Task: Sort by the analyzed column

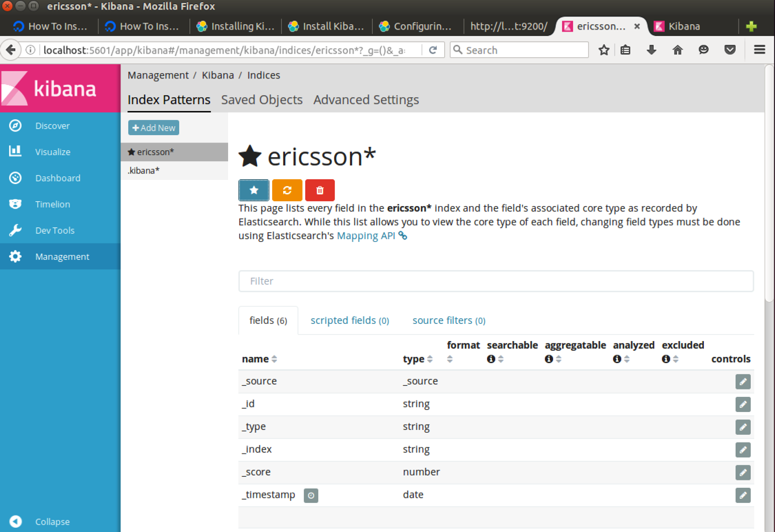Action: click(627, 359)
